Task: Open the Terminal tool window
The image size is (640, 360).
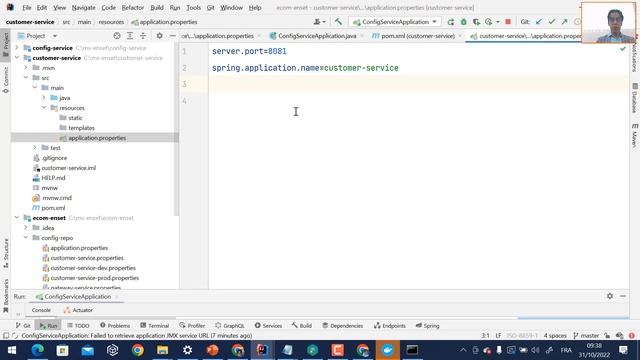Action: 154,326
